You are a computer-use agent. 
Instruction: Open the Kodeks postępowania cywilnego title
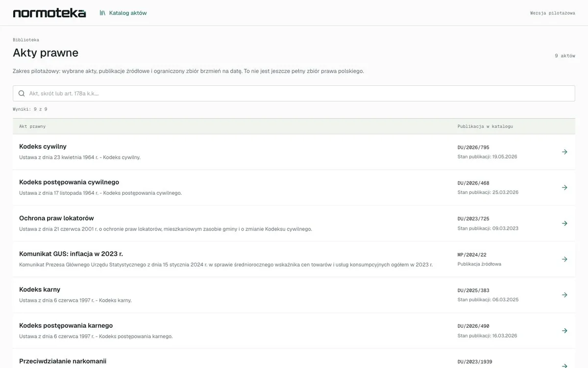pyautogui.click(x=69, y=182)
